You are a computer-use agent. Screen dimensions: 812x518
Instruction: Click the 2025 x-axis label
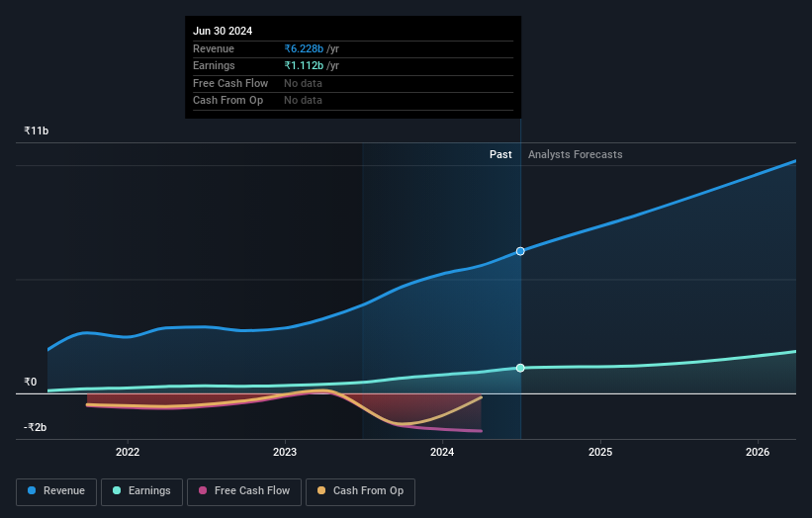coord(600,452)
